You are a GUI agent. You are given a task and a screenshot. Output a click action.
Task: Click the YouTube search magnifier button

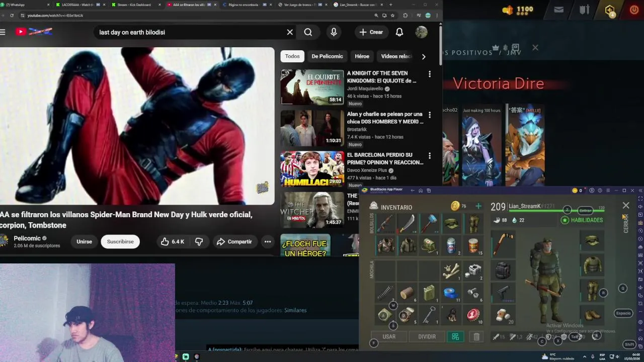308,32
